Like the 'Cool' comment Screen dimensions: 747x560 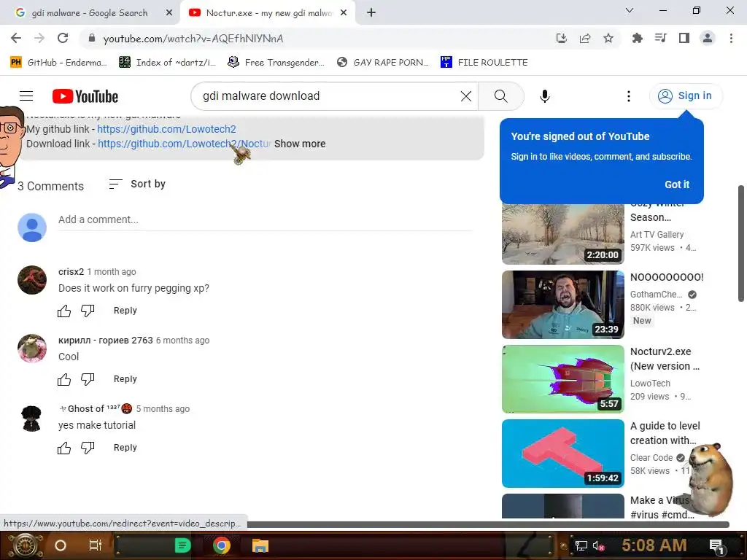(x=64, y=379)
